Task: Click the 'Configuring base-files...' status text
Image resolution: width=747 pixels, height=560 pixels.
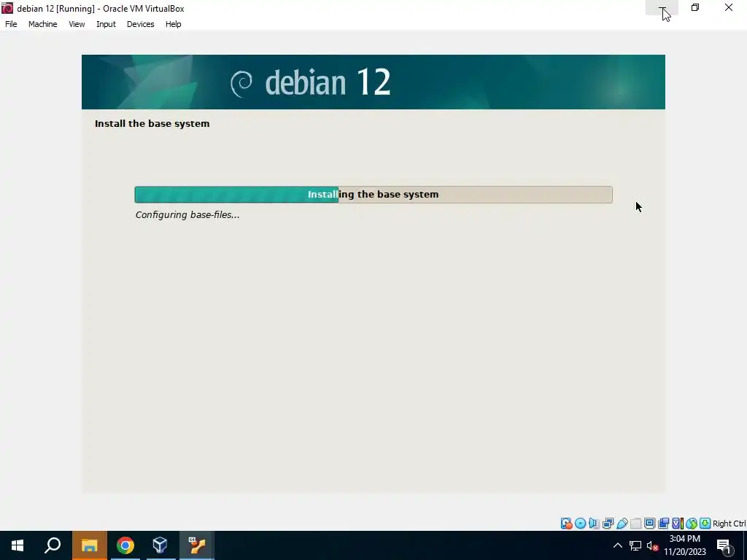Action: [x=187, y=215]
